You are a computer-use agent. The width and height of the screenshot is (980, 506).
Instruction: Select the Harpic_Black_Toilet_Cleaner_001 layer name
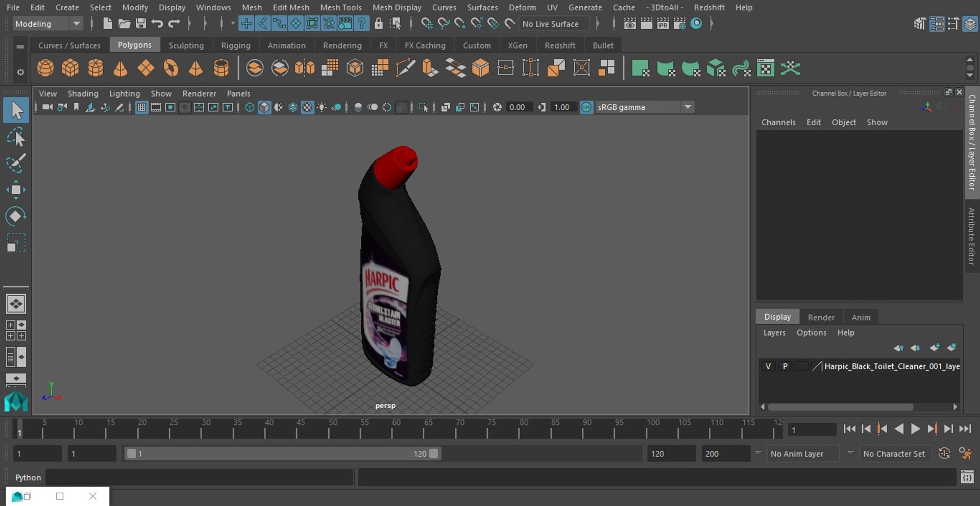click(x=892, y=366)
